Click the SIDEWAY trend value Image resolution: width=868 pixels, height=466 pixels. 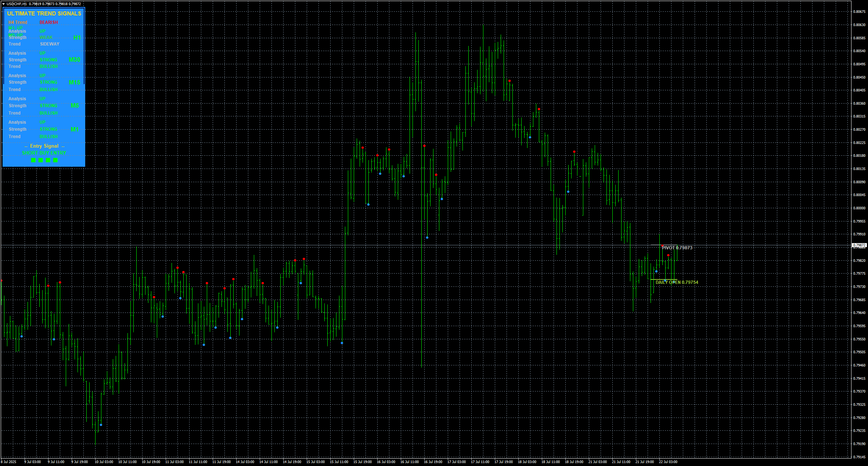pos(50,44)
